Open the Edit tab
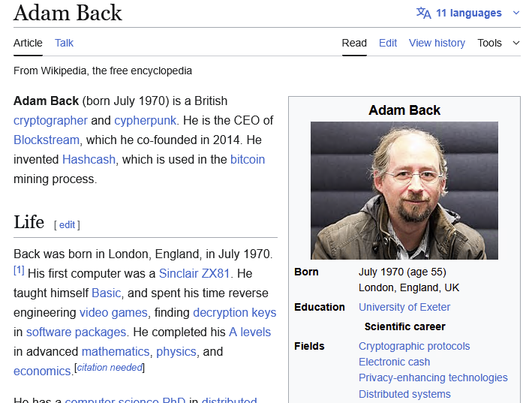The height and width of the screenshot is (403, 532). (388, 43)
